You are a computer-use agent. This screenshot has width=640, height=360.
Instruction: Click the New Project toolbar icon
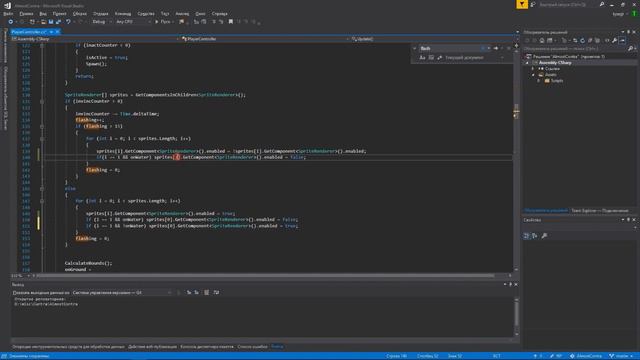click(x=32, y=22)
